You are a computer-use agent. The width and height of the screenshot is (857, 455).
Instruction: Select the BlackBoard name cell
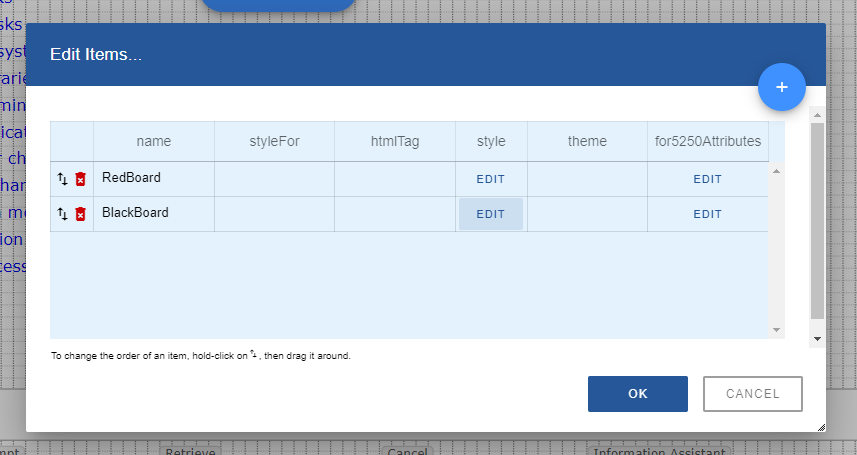click(x=154, y=214)
